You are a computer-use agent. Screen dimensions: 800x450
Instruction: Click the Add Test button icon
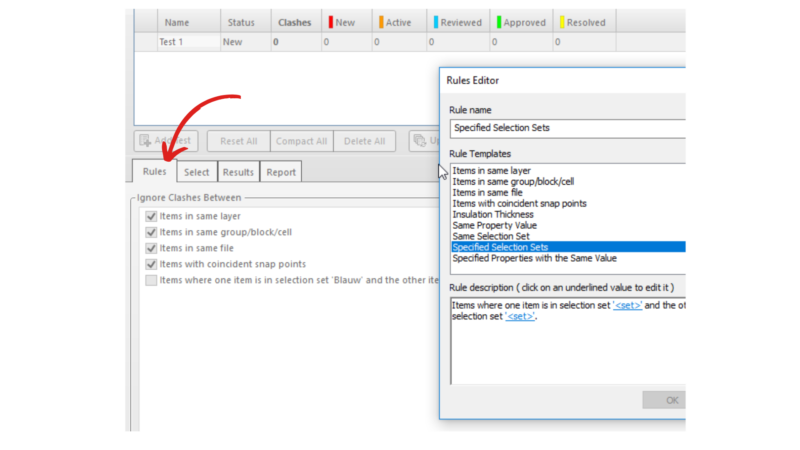[x=146, y=141]
